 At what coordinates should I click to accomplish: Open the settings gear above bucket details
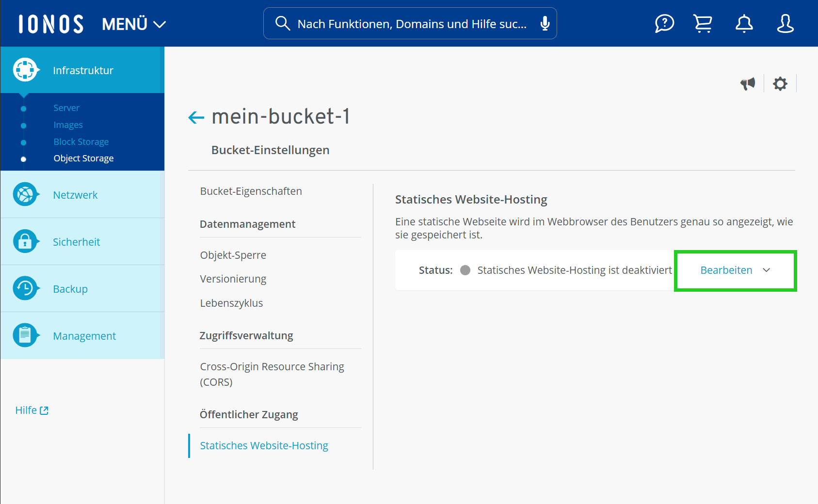tap(780, 83)
